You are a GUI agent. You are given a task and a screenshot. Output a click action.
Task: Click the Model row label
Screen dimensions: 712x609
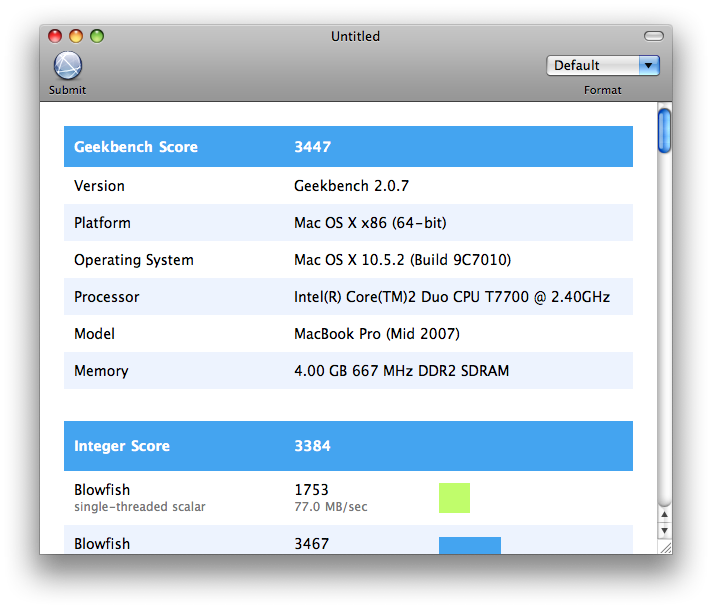pyautogui.click(x=94, y=334)
